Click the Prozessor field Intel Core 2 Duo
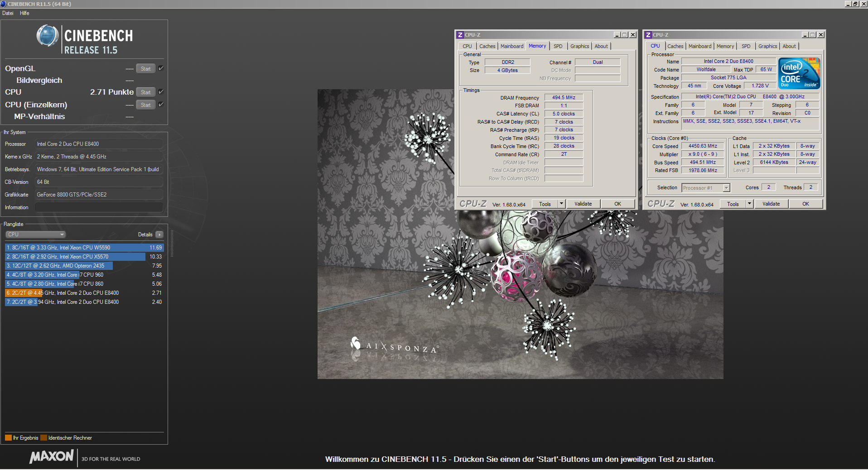The image size is (868, 470). point(99,144)
